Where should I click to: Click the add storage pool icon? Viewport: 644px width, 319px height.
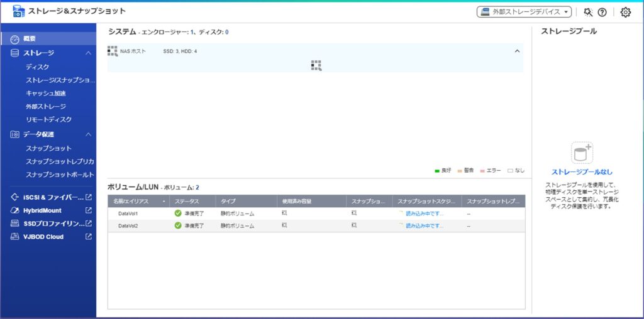tap(582, 153)
